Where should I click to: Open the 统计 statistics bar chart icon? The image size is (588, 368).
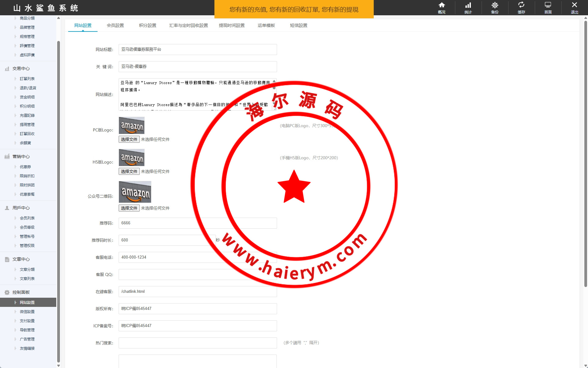tap(468, 5)
